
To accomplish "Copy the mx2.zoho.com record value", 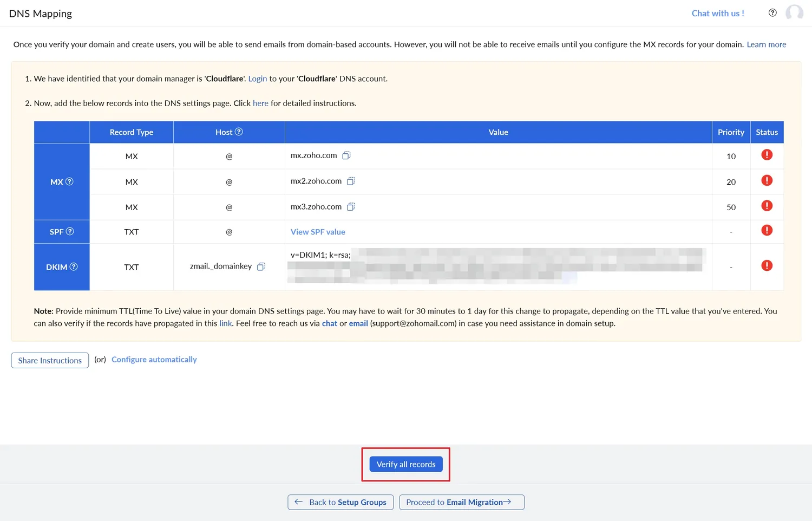I will click(351, 181).
